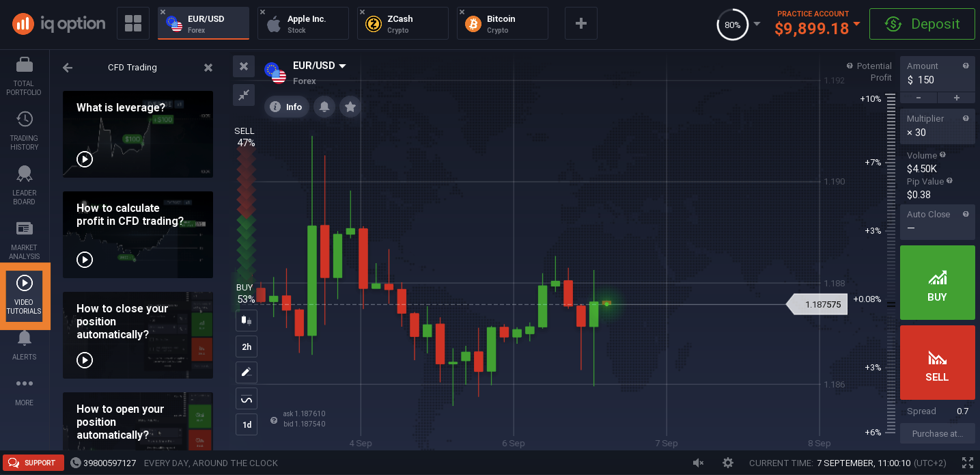This screenshot has width=980, height=475.
Task: Open settings gear in status bar
Action: [728, 463]
